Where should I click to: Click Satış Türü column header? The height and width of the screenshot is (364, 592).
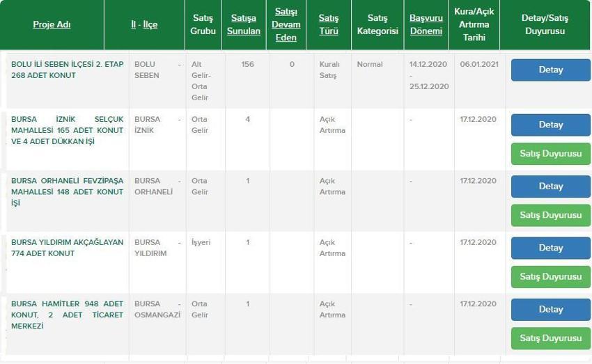(x=329, y=24)
